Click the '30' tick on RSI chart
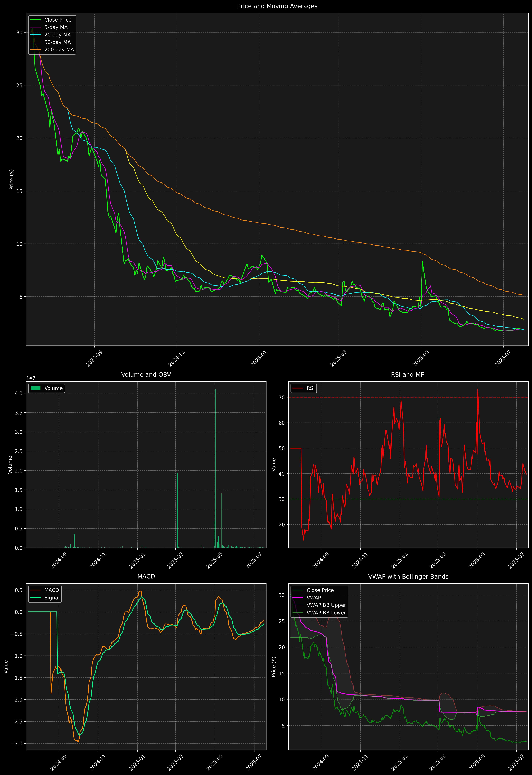 pos(282,499)
